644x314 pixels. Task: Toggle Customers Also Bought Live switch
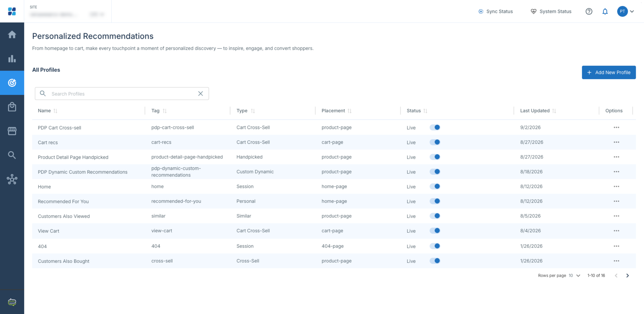[435, 261]
